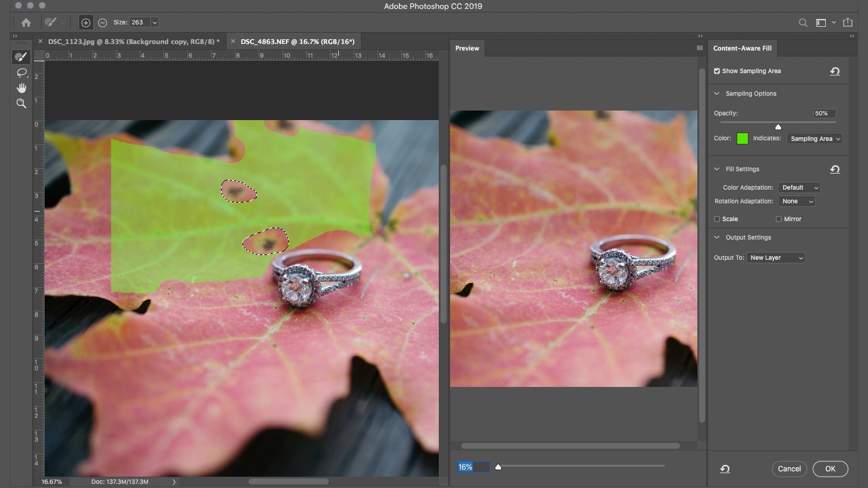Screen dimensions: 868x488
Task: Choose add to sampling area mode
Action: (86, 23)
